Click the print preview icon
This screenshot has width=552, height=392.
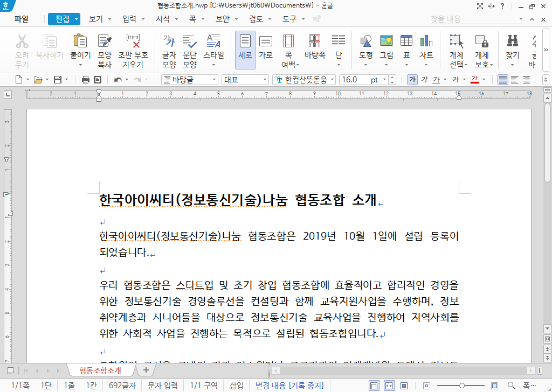98,80
